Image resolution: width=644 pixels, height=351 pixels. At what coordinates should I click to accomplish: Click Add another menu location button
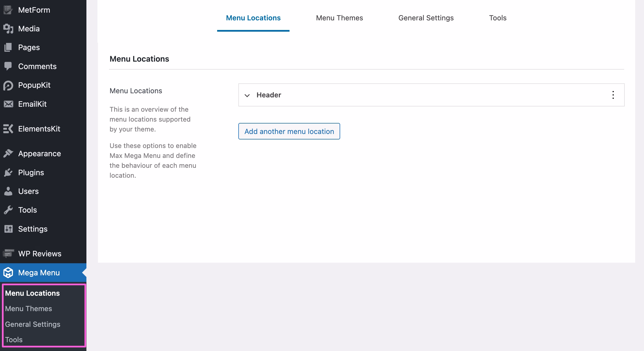pos(289,131)
